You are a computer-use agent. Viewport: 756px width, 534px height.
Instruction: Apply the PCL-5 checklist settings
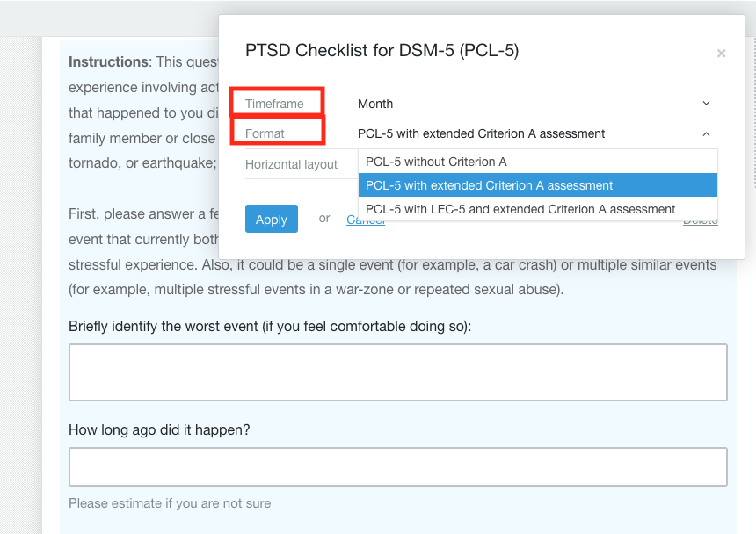(271, 219)
